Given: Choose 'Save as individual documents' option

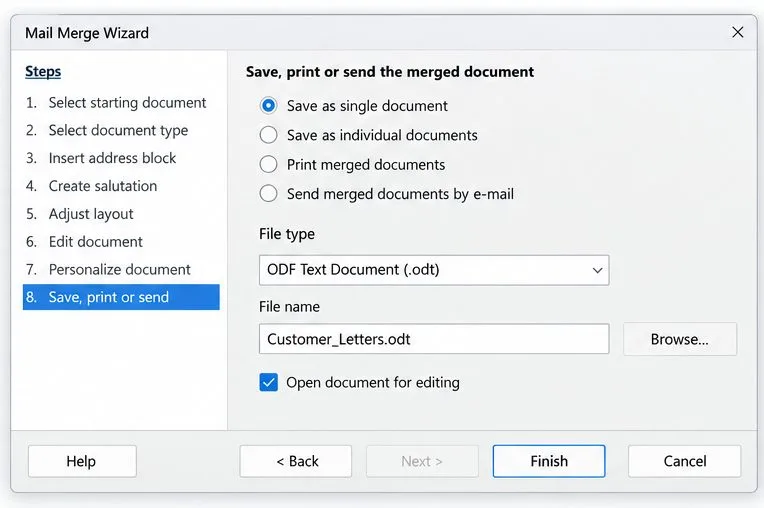Looking at the screenshot, I should click(268, 135).
